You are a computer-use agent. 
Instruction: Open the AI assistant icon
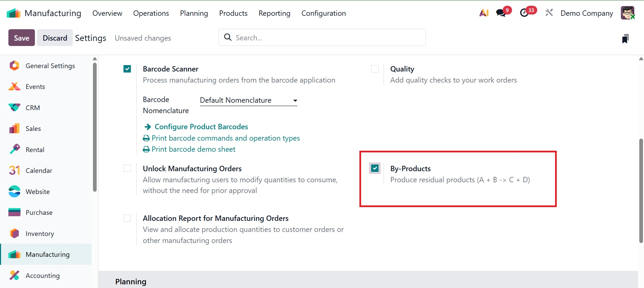point(484,13)
